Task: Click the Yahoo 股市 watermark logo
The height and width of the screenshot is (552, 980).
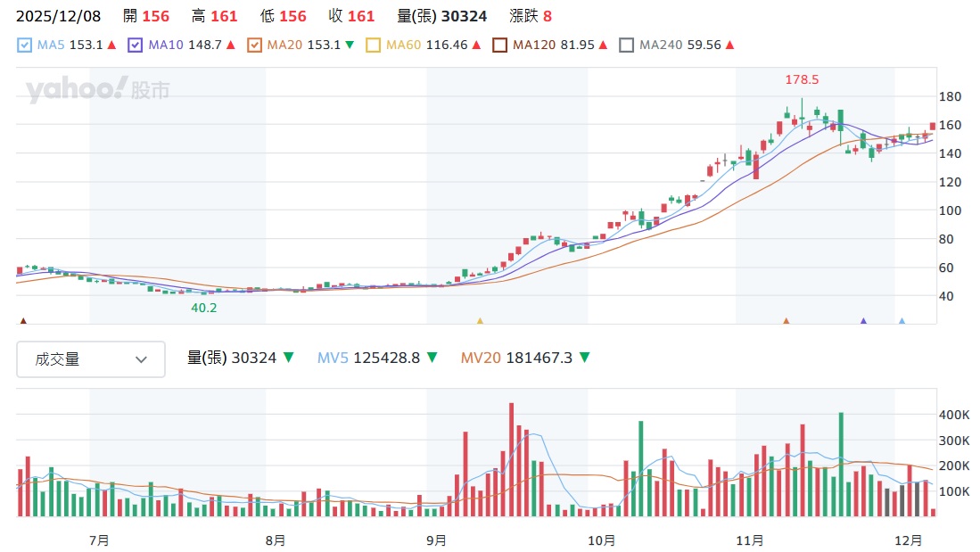Action: point(97,90)
